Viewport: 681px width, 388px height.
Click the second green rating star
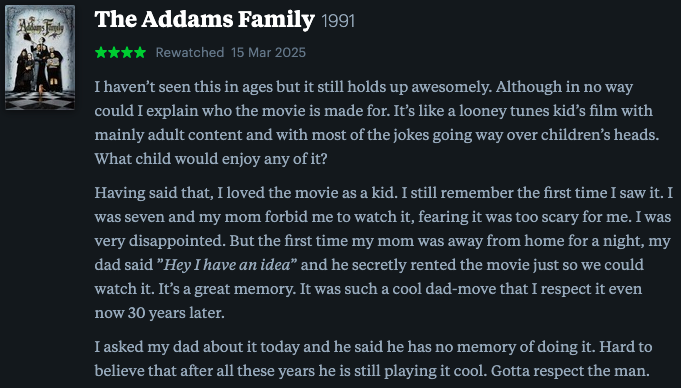(x=114, y=53)
